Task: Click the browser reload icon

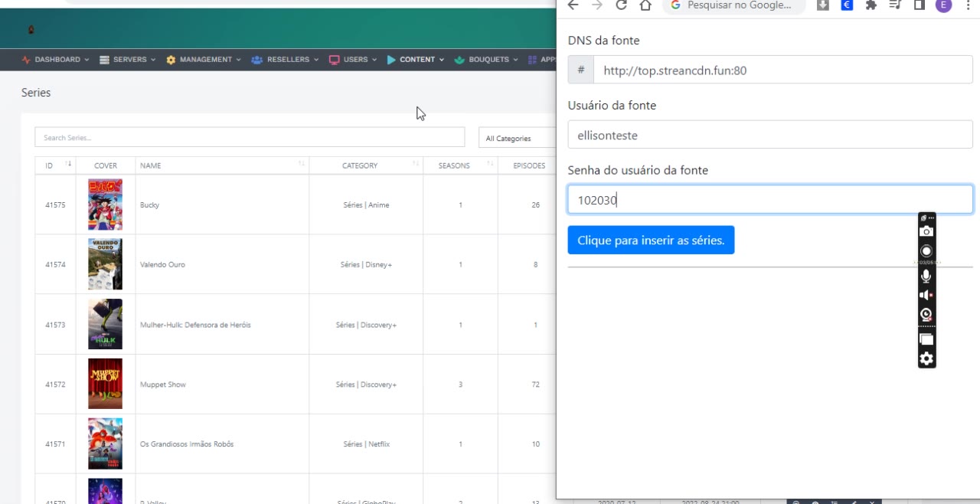Action: pyautogui.click(x=621, y=5)
